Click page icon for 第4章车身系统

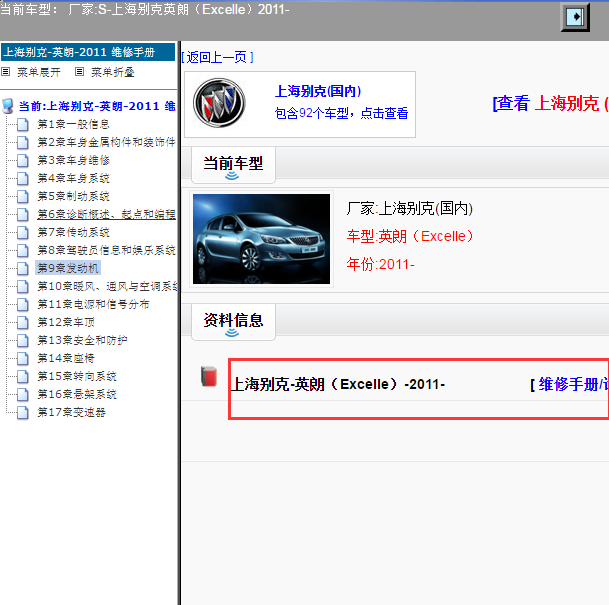[23, 179]
